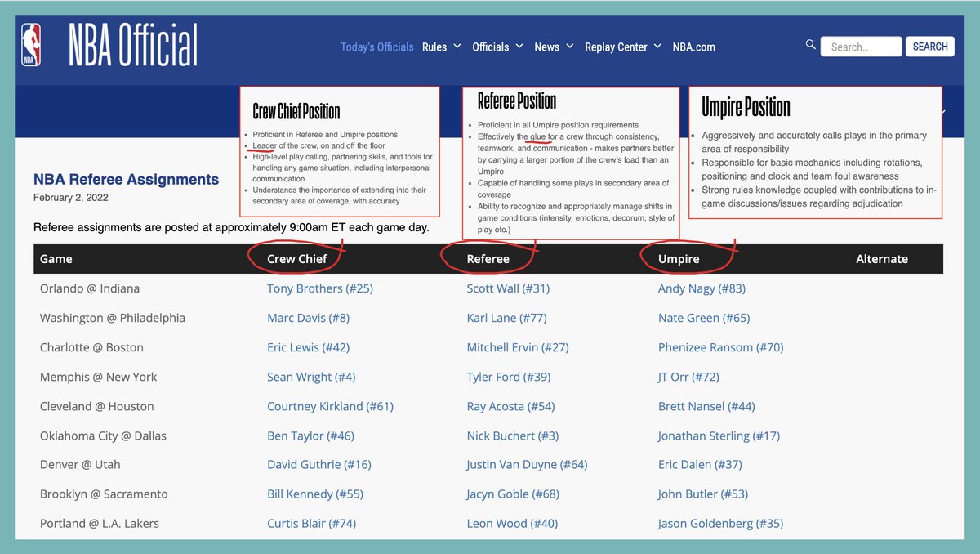Open the NBA Official home title
Viewport: 980px width, 554px height.
point(132,46)
